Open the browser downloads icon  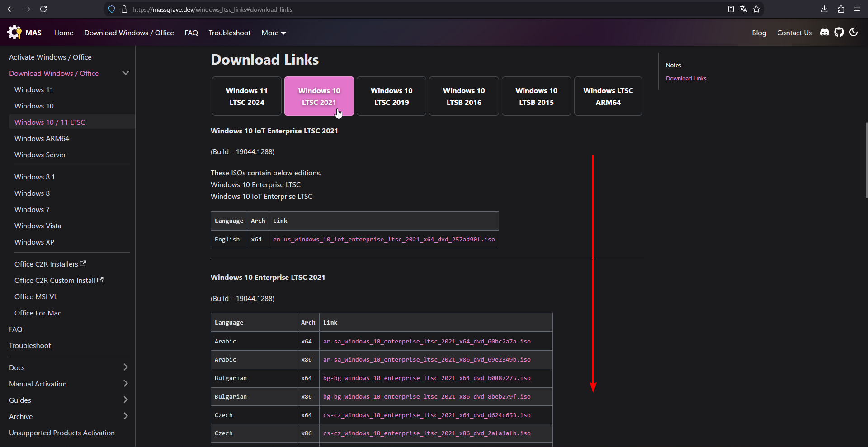pos(825,9)
